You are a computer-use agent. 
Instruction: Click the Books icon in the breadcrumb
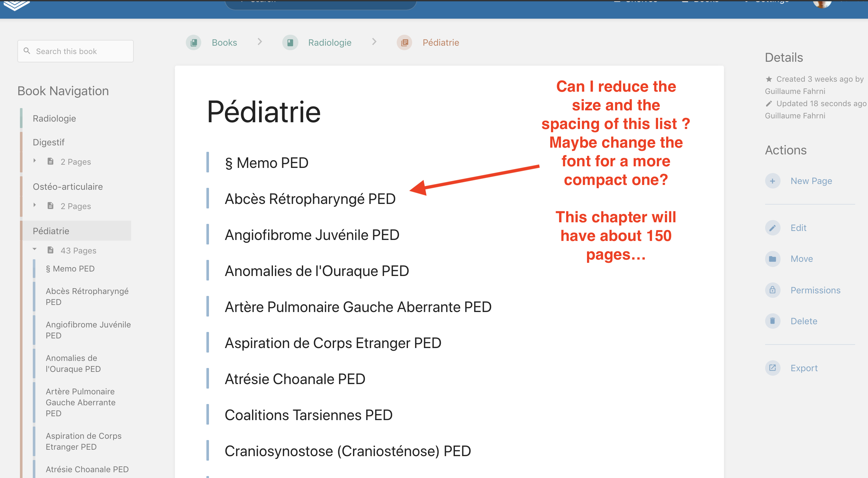coord(194,42)
